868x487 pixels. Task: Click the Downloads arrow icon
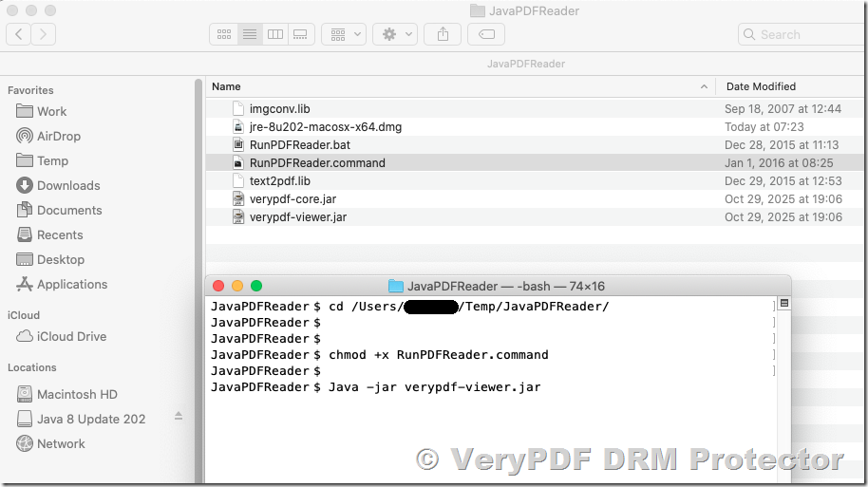[25, 185]
